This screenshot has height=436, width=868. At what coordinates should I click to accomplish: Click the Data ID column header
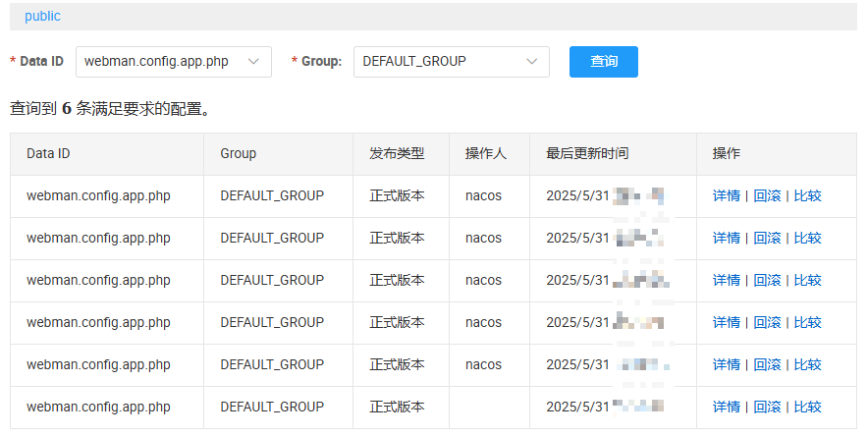(x=107, y=154)
